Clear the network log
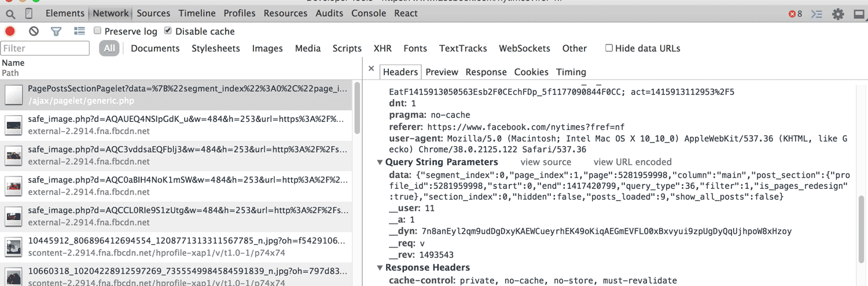 [34, 31]
